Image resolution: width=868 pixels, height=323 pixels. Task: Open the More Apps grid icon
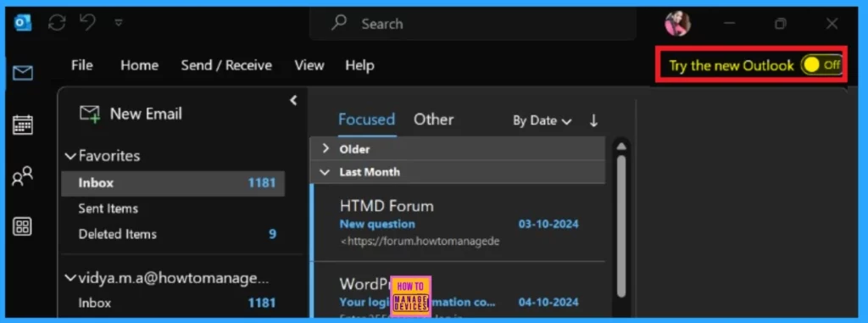coord(23,226)
